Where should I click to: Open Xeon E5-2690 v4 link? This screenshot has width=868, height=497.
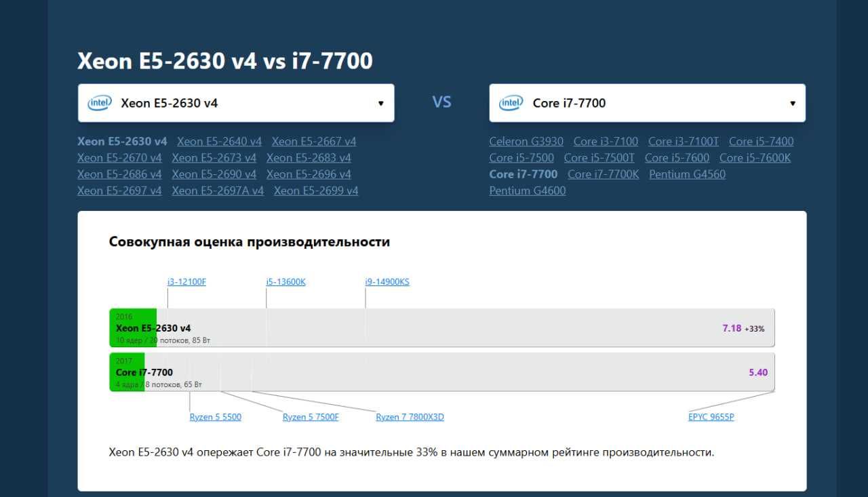(214, 174)
